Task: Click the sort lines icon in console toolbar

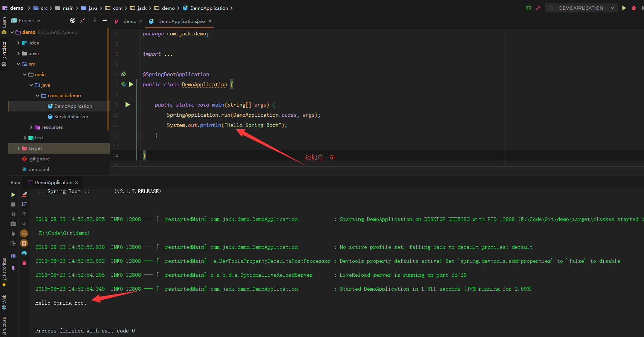Action: pyautogui.click(x=24, y=204)
